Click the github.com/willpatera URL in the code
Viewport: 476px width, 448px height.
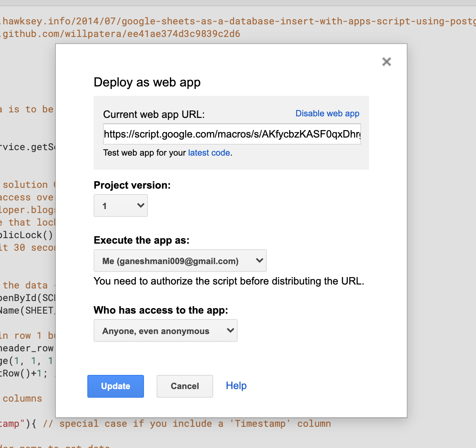pyautogui.click(x=121, y=34)
